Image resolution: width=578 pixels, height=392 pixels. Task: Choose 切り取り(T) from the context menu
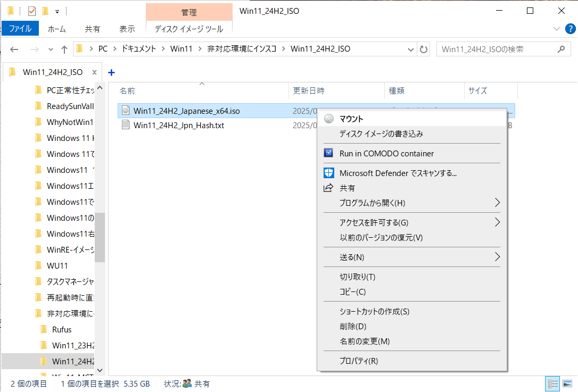pos(412,277)
